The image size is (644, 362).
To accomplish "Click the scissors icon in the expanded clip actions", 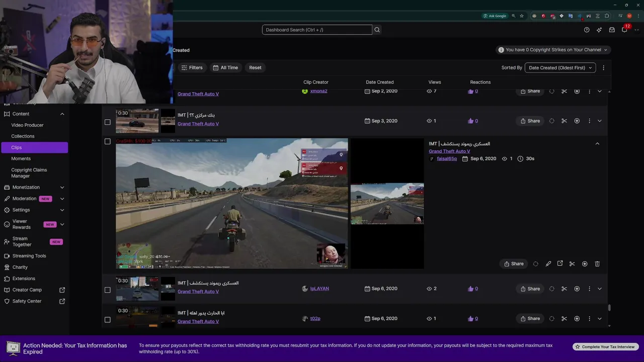I will 572,263.
